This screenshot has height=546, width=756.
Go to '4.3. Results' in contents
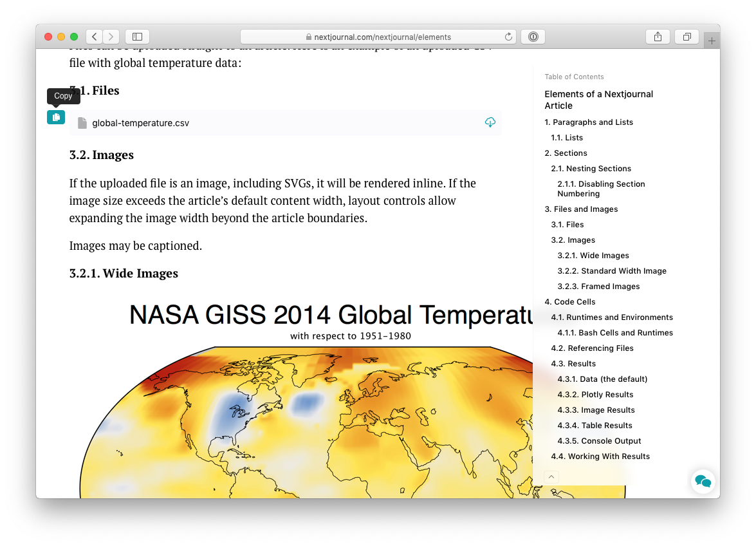573,363
